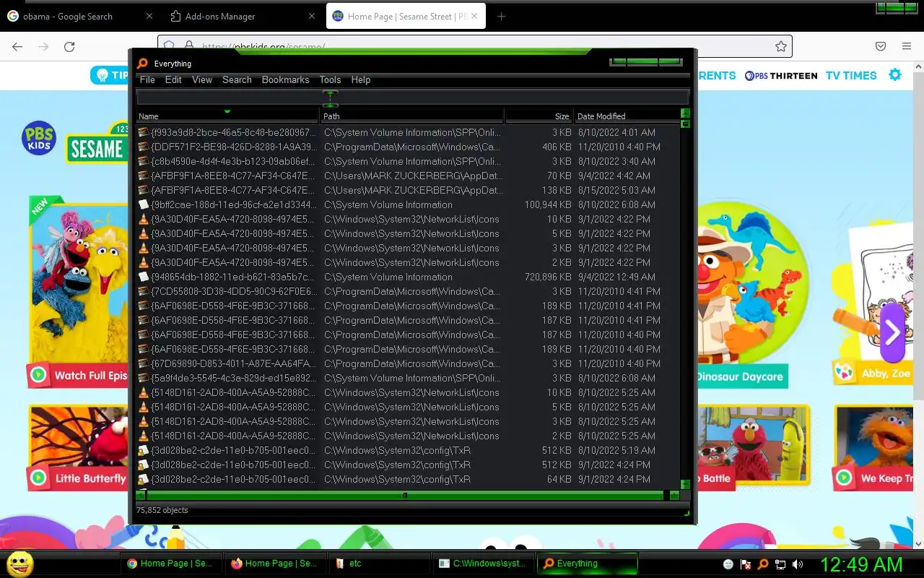Click the horizontal scrollbar right arrow in Everything
The height and width of the screenshot is (578, 924).
pos(674,495)
